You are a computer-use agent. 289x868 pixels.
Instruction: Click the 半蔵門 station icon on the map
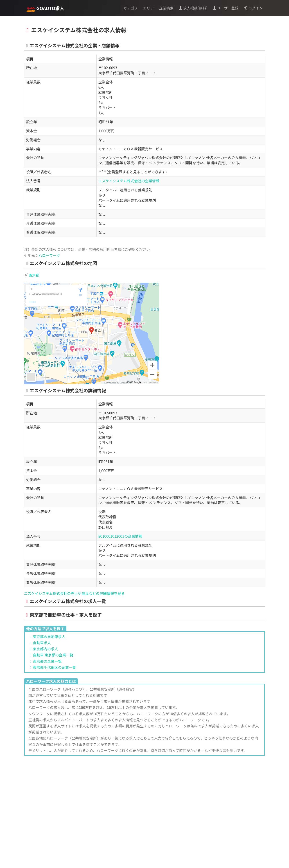[x=102, y=293]
